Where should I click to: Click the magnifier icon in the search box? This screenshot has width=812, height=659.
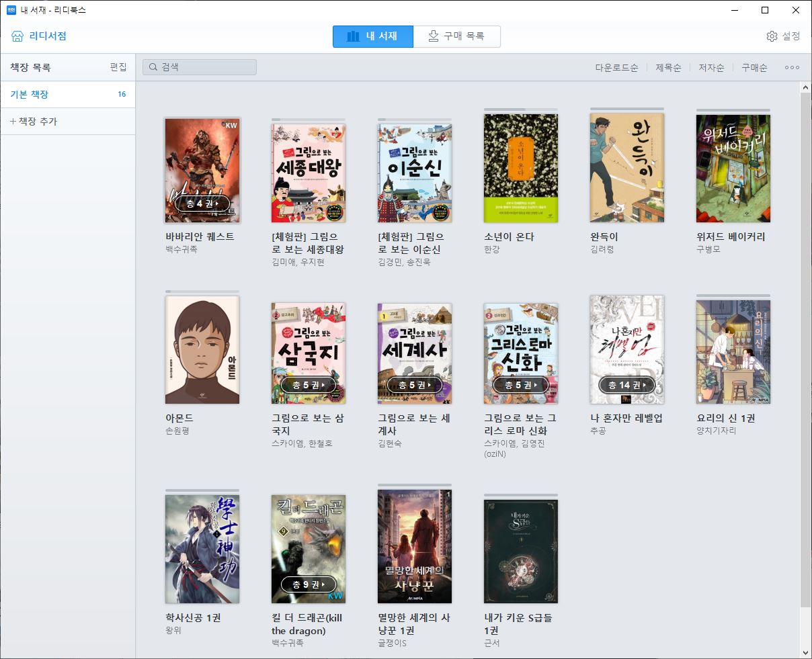(x=152, y=67)
